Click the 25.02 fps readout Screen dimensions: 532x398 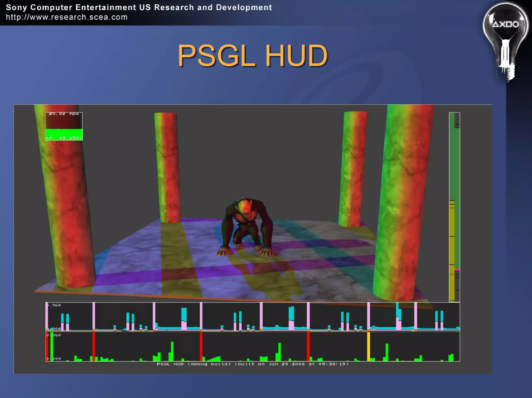tap(64, 114)
